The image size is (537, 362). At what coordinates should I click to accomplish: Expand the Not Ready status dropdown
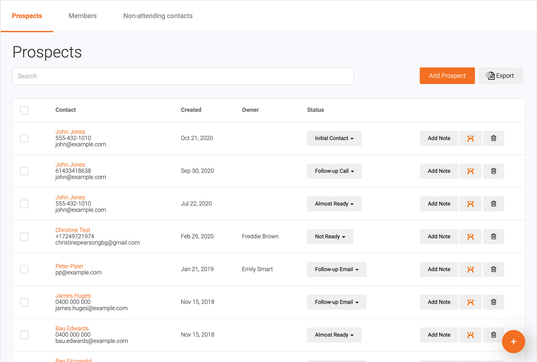pos(330,237)
